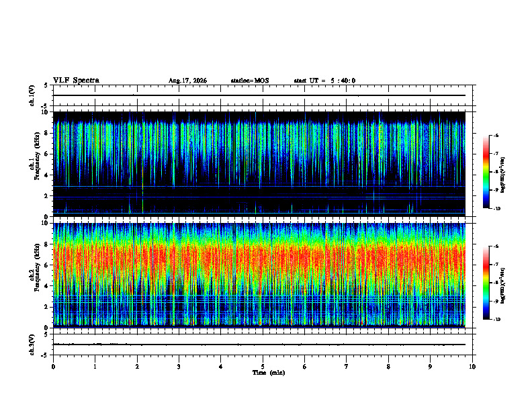Viewport: 532px width, 411px height.
Task: Click the "VLF Spectra" title text
Action: click(76, 81)
